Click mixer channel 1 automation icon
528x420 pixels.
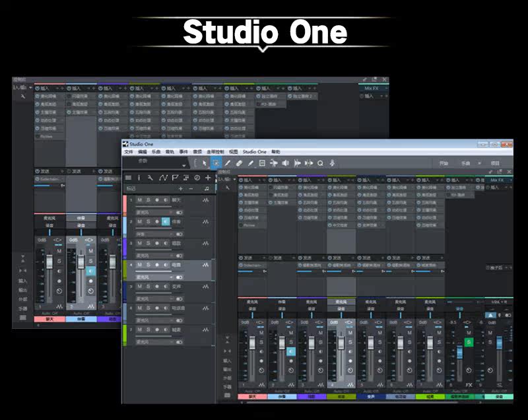(x=261, y=384)
